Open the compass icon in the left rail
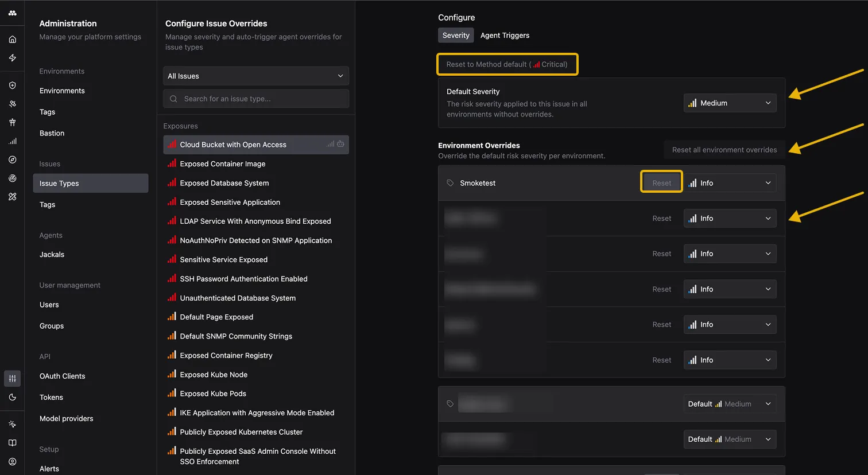The width and height of the screenshot is (868, 475). [12, 159]
